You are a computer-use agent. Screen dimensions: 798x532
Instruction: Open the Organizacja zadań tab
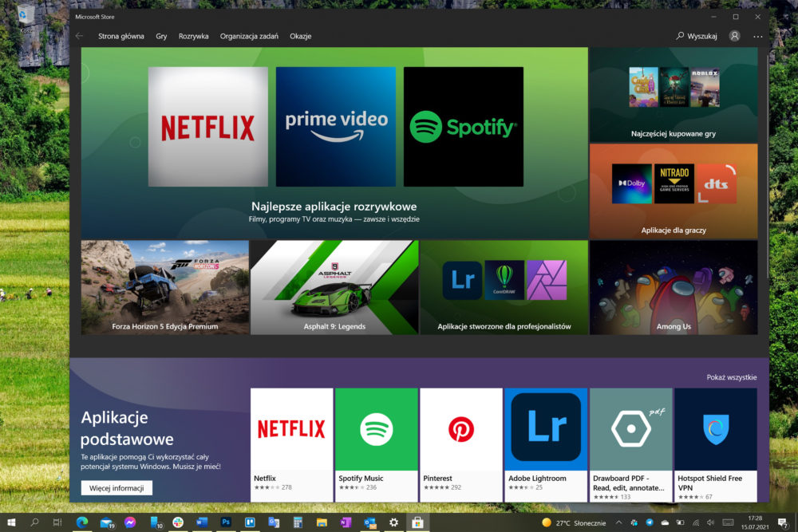(x=249, y=36)
